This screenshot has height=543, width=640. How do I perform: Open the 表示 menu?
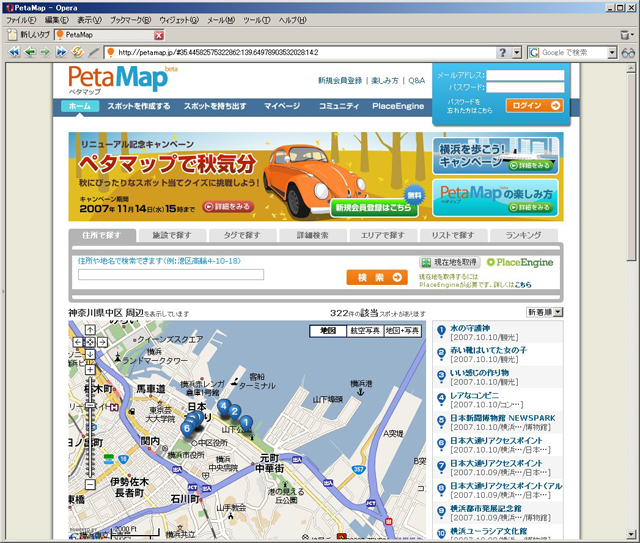[x=89, y=20]
